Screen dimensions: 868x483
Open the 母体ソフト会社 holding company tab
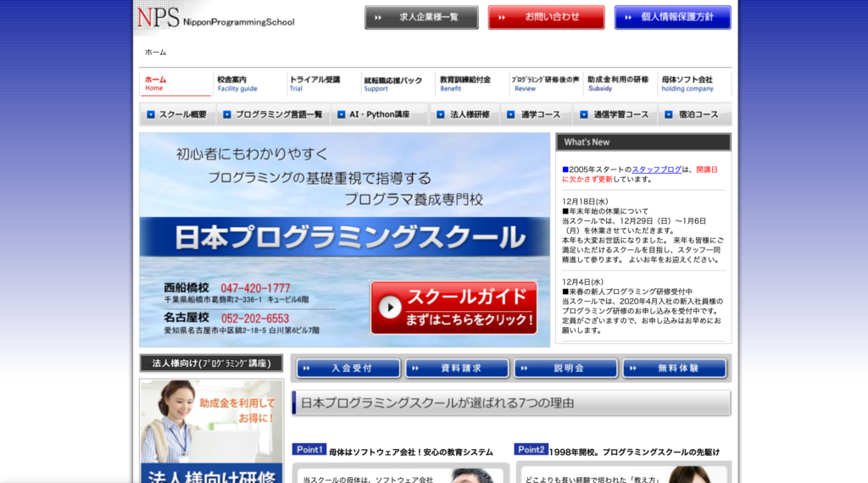(693, 84)
